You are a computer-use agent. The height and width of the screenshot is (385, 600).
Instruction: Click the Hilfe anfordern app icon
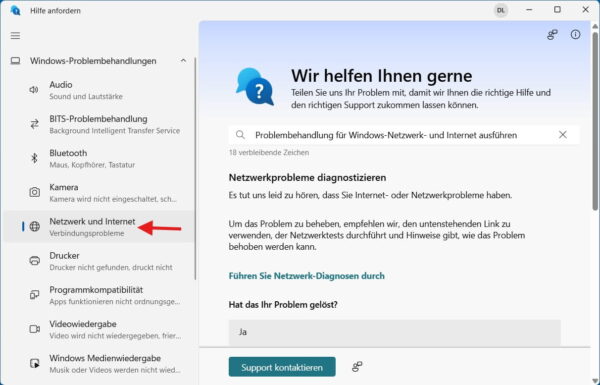[x=15, y=10]
